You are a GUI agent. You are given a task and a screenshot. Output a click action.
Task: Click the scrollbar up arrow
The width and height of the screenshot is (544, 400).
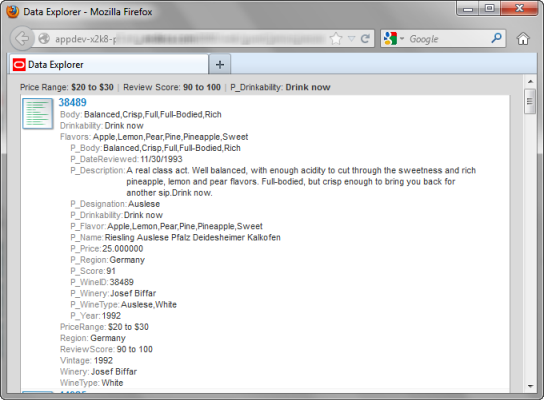(x=530, y=82)
